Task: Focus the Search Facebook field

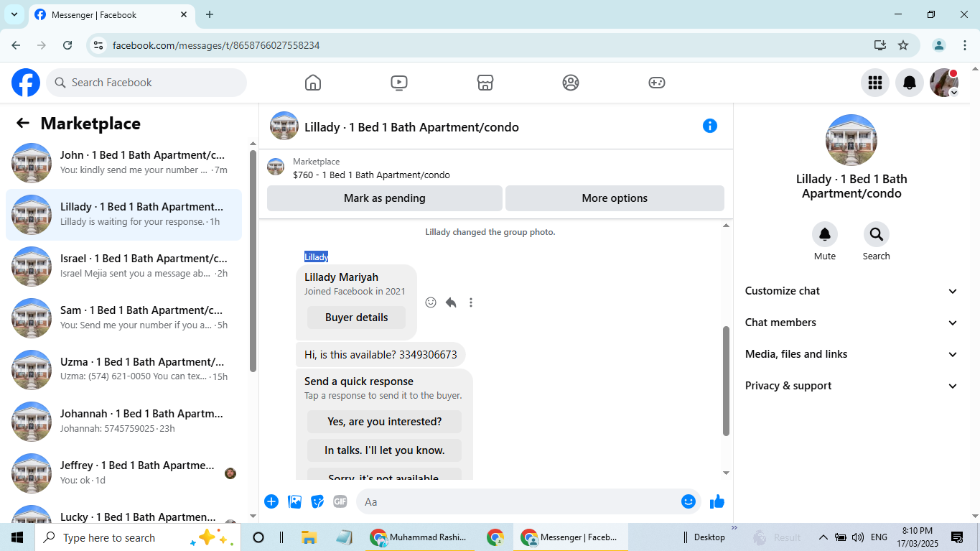Action: pyautogui.click(x=146, y=83)
